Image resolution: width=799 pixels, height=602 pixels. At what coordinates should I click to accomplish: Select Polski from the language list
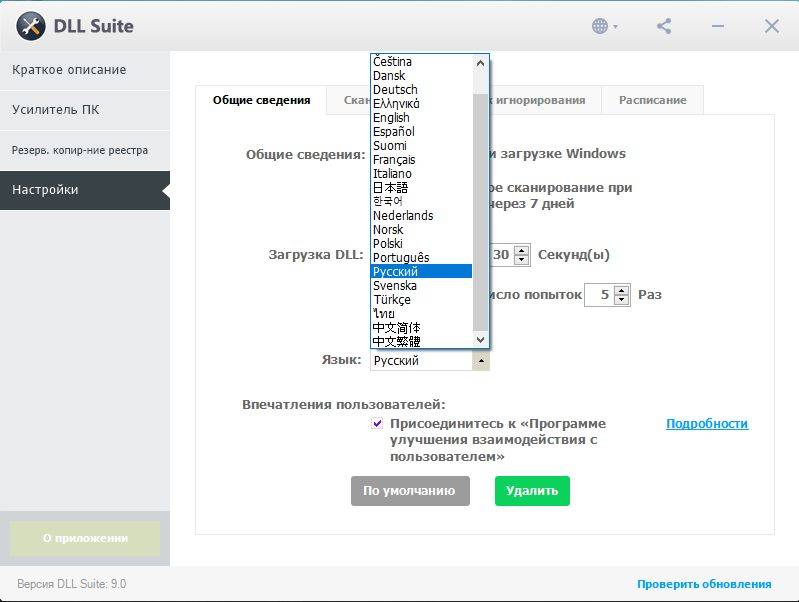421,244
